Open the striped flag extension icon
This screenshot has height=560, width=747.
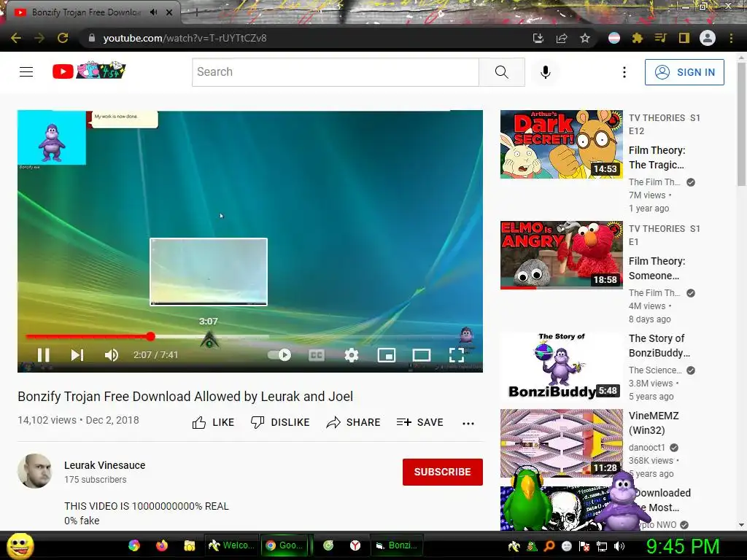point(614,38)
